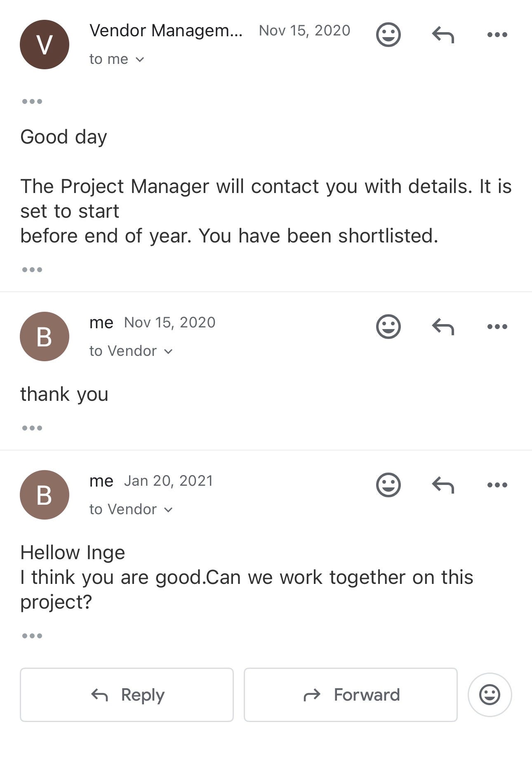Open the 'V' sender avatar
The image size is (532, 774).
coord(45,45)
